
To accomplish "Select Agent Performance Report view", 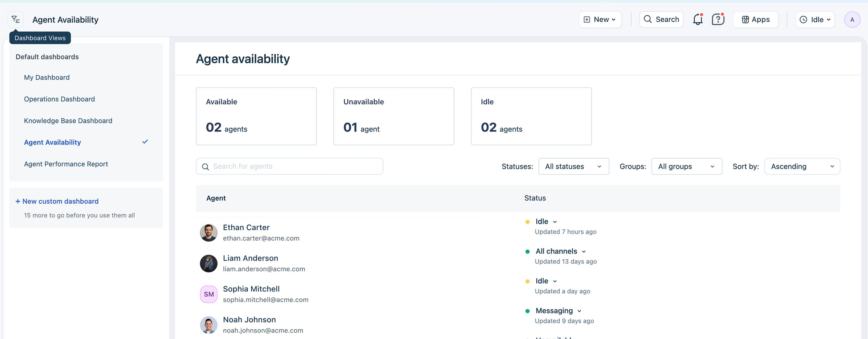I will (x=66, y=164).
